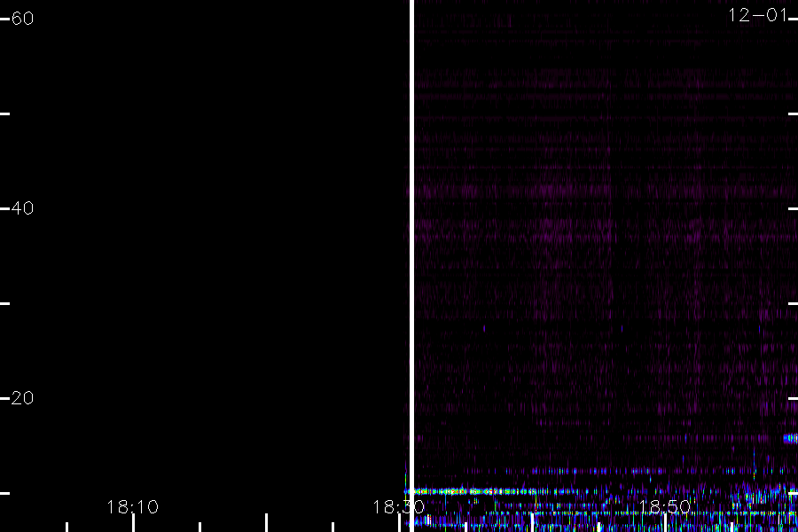Screen dimensions: 798x532
Task: Click the 40 frequency axis label
Action: [22, 208]
